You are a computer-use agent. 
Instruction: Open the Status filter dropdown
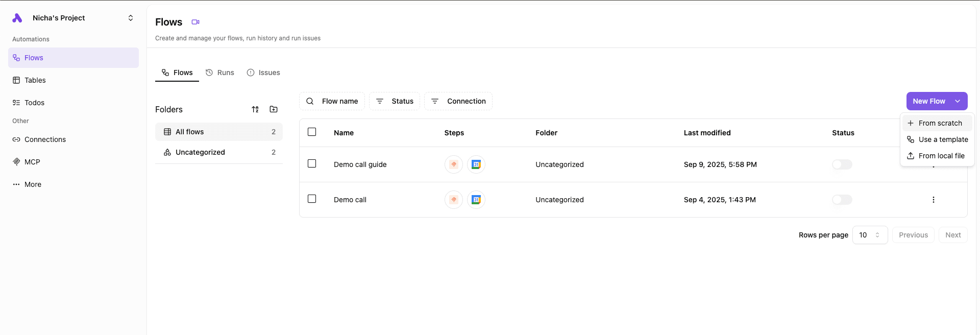(395, 101)
